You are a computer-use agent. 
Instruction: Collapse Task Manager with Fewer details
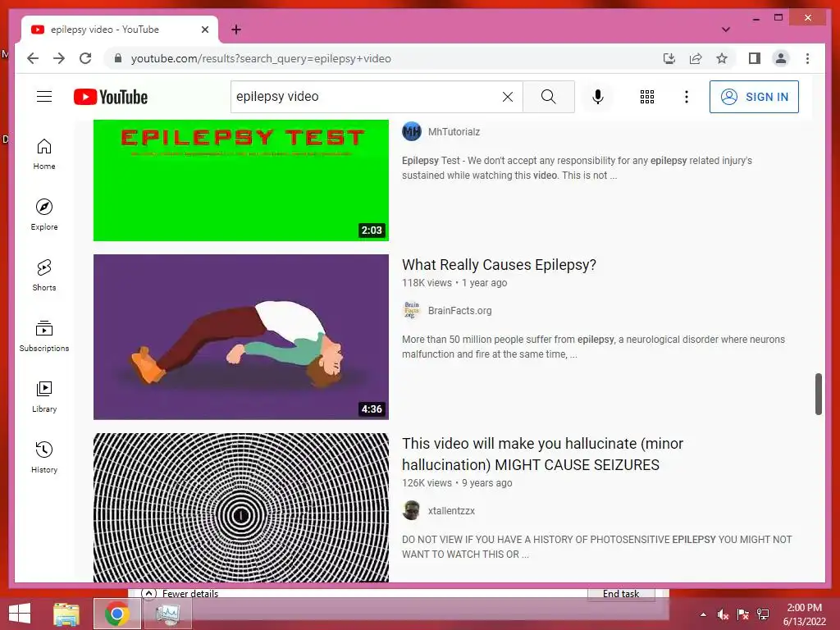click(x=180, y=593)
